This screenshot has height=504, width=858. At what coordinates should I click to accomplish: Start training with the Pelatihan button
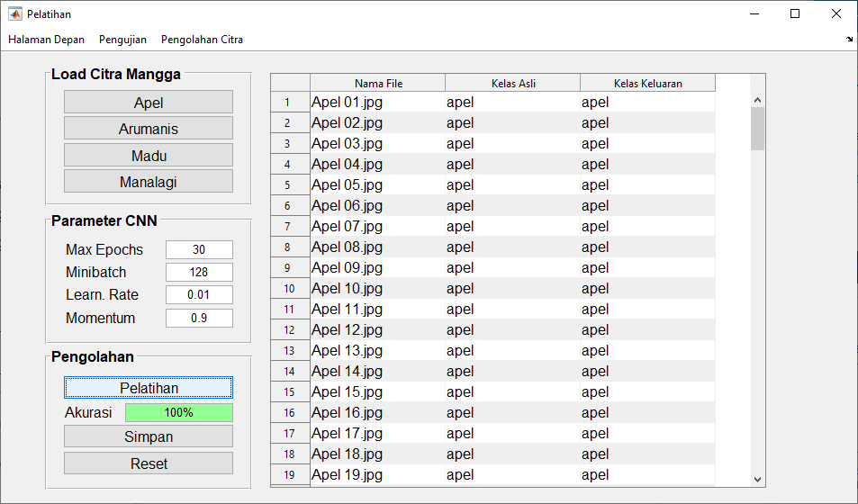pyautogui.click(x=149, y=388)
